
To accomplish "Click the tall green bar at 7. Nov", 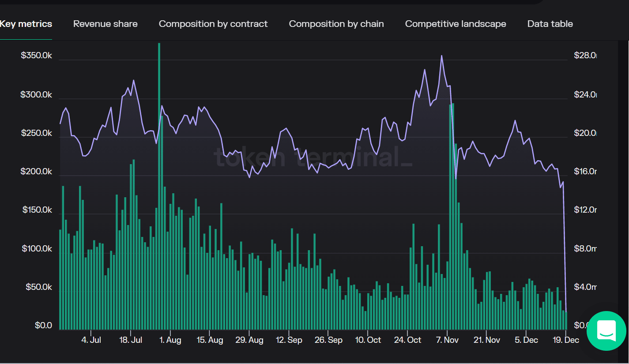I will pyautogui.click(x=452, y=217).
